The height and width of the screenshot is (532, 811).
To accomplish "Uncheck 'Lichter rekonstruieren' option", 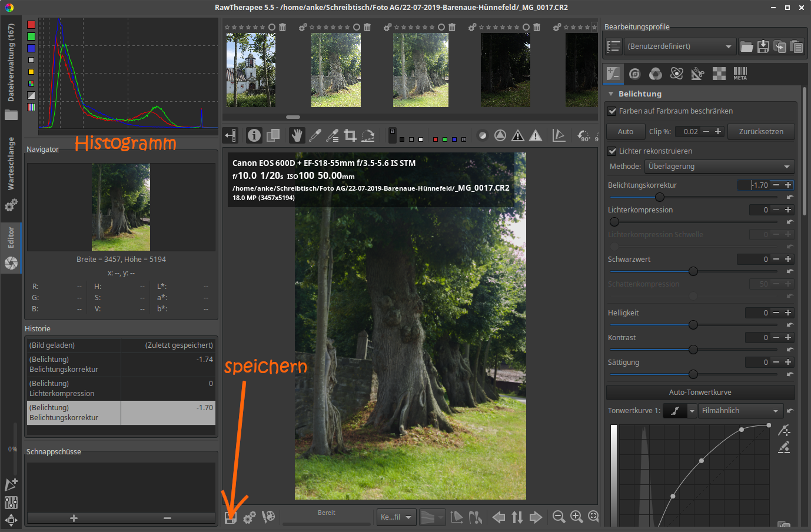I will point(612,151).
